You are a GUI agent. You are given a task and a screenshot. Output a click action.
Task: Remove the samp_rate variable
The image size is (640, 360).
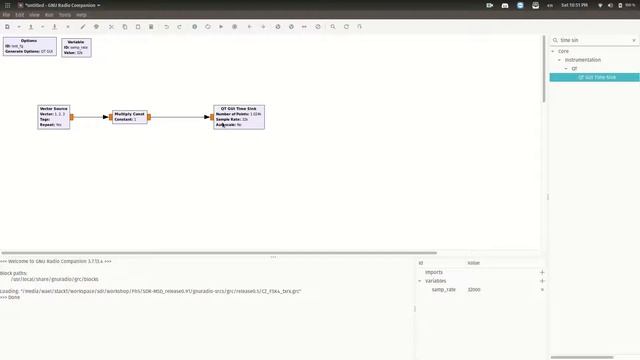(x=542, y=290)
